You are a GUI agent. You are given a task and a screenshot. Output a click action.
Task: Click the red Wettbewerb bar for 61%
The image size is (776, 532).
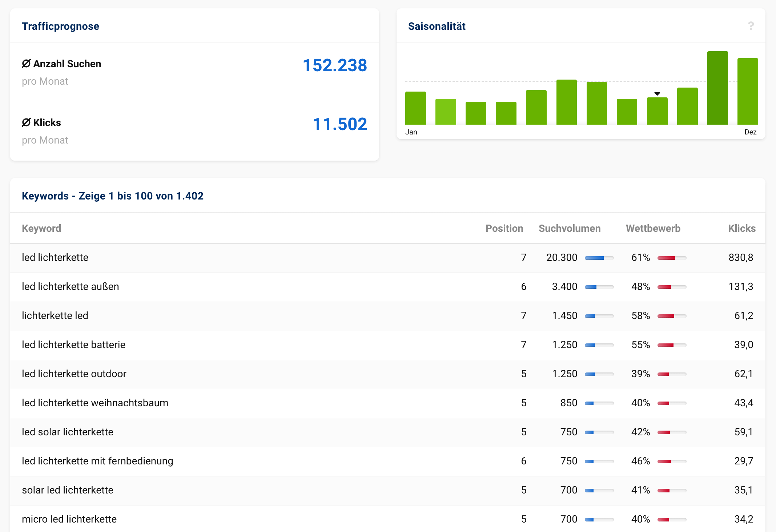pyautogui.click(x=672, y=258)
